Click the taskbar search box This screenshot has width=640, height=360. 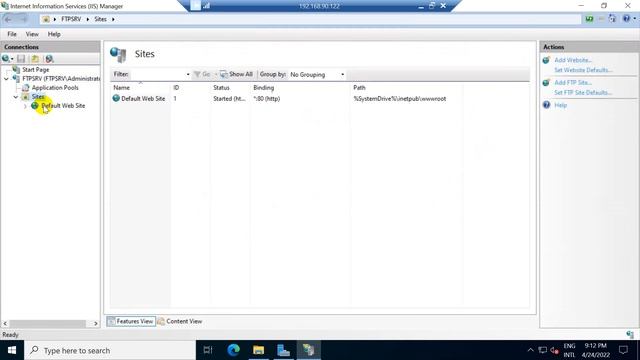(110, 350)
